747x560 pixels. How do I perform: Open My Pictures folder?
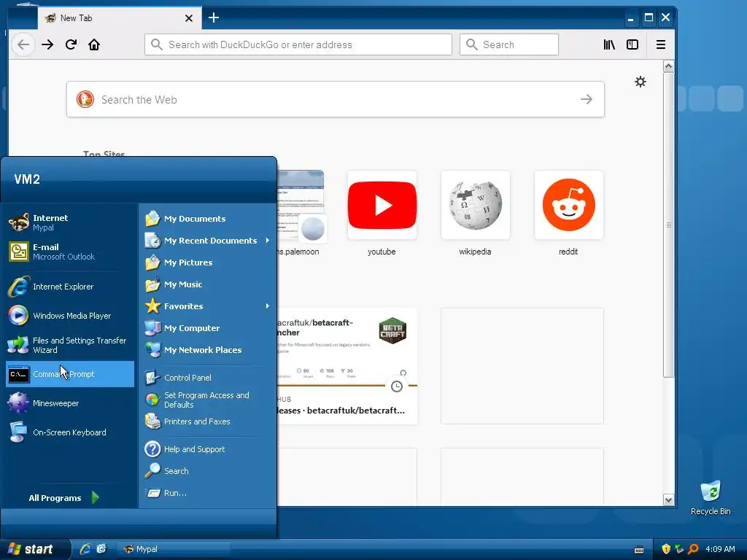click(x=207, y=262)
